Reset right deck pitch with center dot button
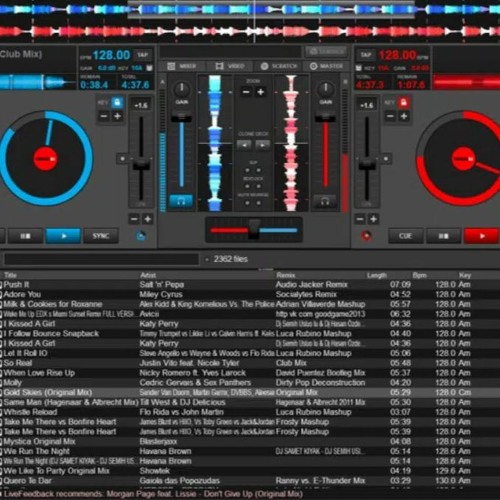Screen dimensions: 500x500 point(386,159)
